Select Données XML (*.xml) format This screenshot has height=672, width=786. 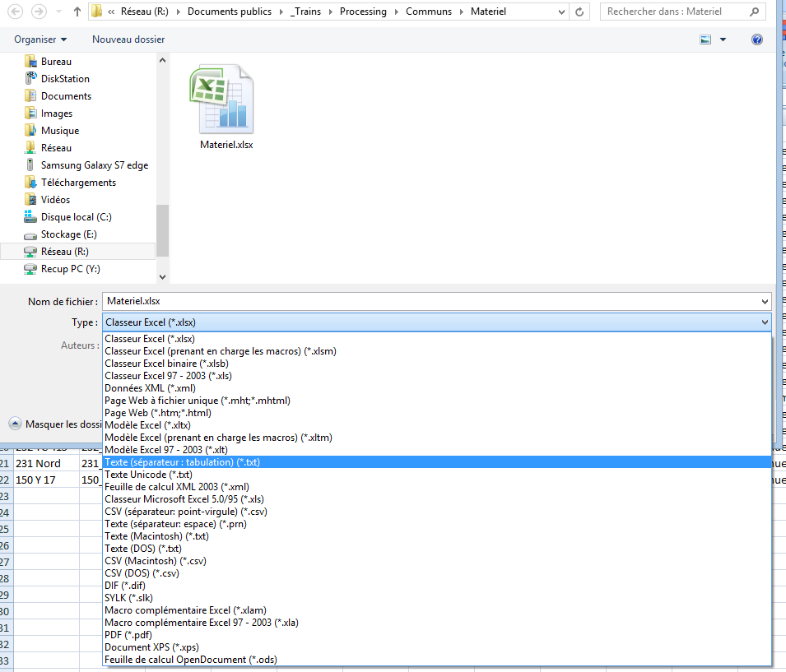[436, 388]
